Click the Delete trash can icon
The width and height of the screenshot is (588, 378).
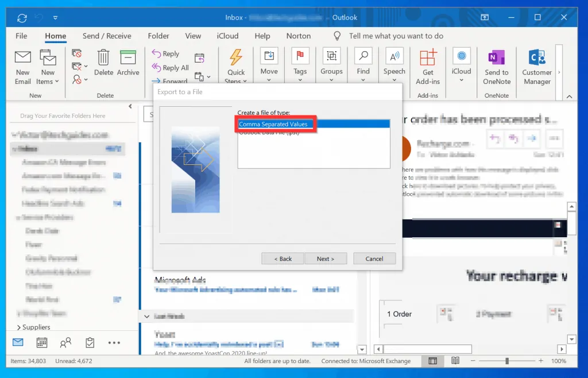[x=103, y=63]
